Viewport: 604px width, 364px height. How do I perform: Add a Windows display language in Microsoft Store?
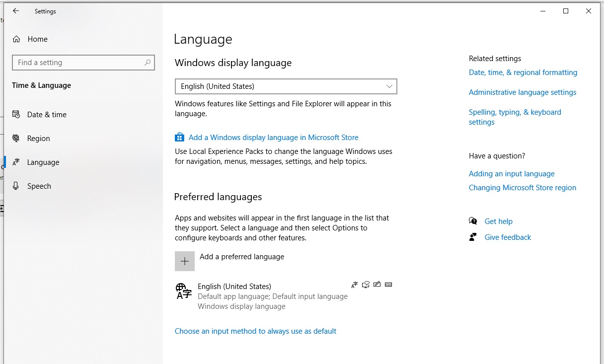click(x=273, y=138)
